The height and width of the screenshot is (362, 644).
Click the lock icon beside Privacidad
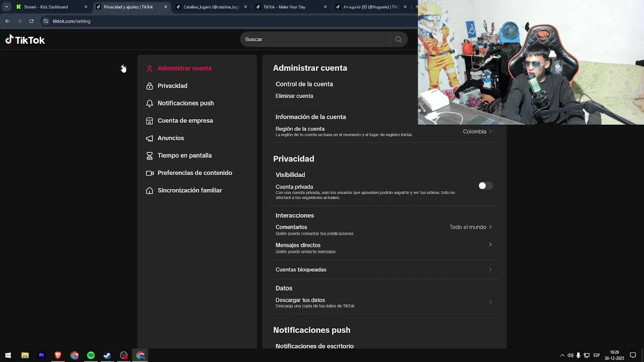pyautogui.click(x=149, y=86)
